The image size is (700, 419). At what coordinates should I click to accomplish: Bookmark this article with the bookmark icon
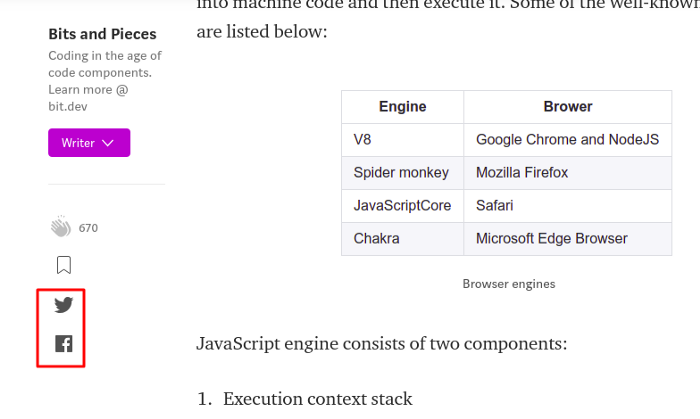point(64,265)
